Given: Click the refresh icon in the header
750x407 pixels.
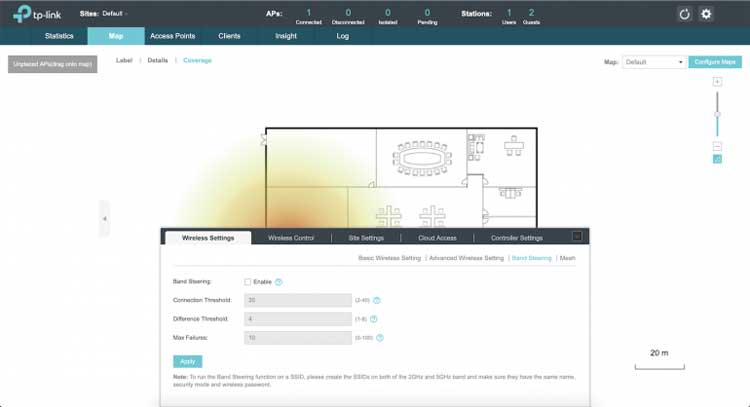Looking at the screenshot, I should [x=685, y=14].
